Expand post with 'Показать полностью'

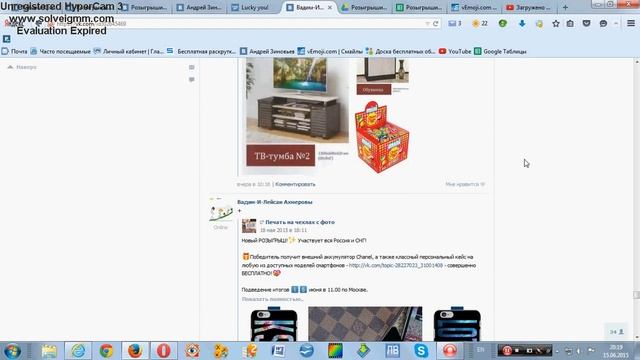(x=272, y=299)
